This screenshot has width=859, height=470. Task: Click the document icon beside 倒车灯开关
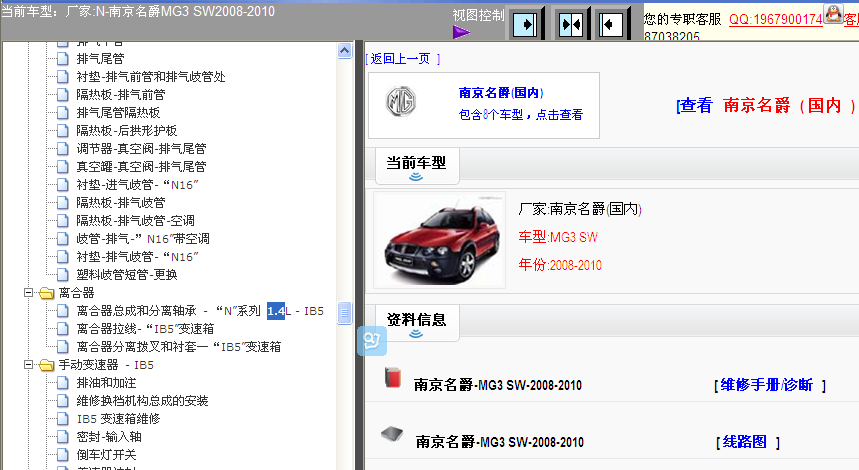(x=63, y=455)
